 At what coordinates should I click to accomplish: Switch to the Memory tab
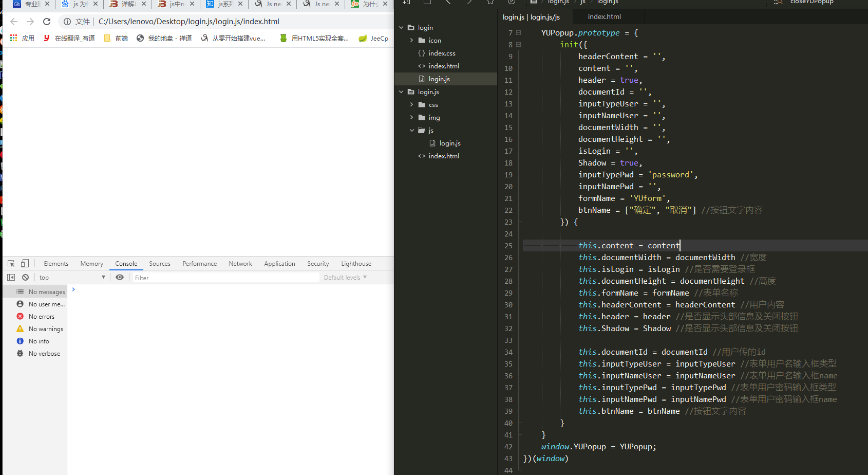point(92,263)
